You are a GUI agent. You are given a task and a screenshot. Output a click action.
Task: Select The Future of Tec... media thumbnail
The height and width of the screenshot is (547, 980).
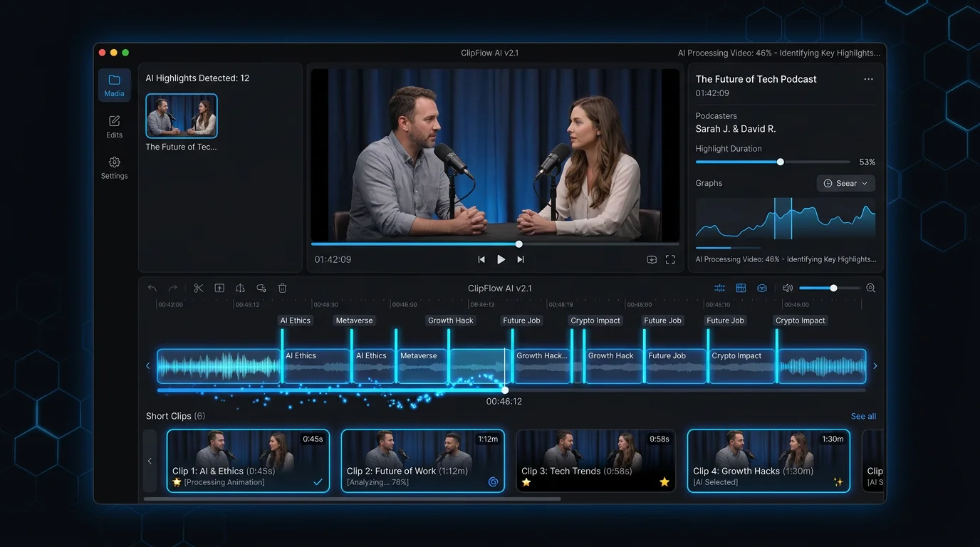(x=182, y=116)
